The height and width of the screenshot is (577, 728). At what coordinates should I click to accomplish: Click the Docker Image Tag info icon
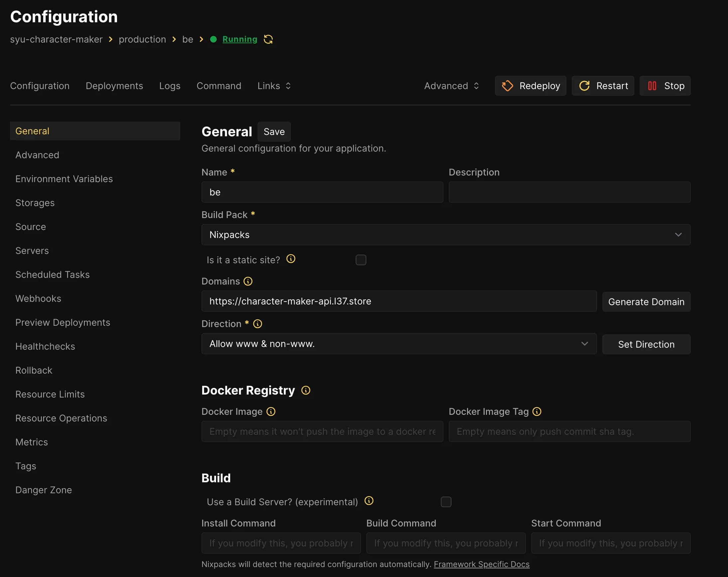pyautogui.click(x=537, y=411)
